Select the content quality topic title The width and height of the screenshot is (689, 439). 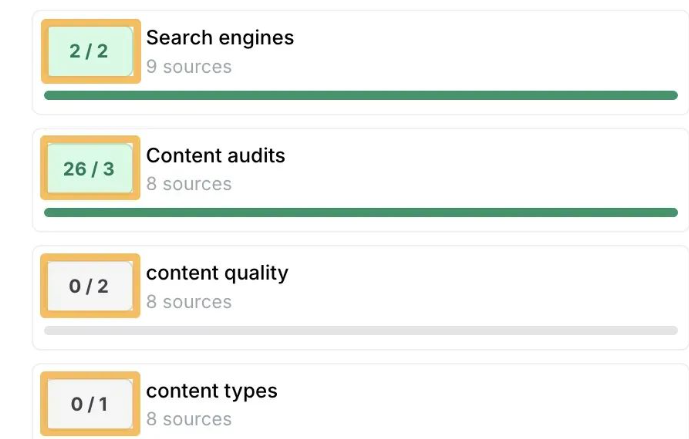pos(217,273)
